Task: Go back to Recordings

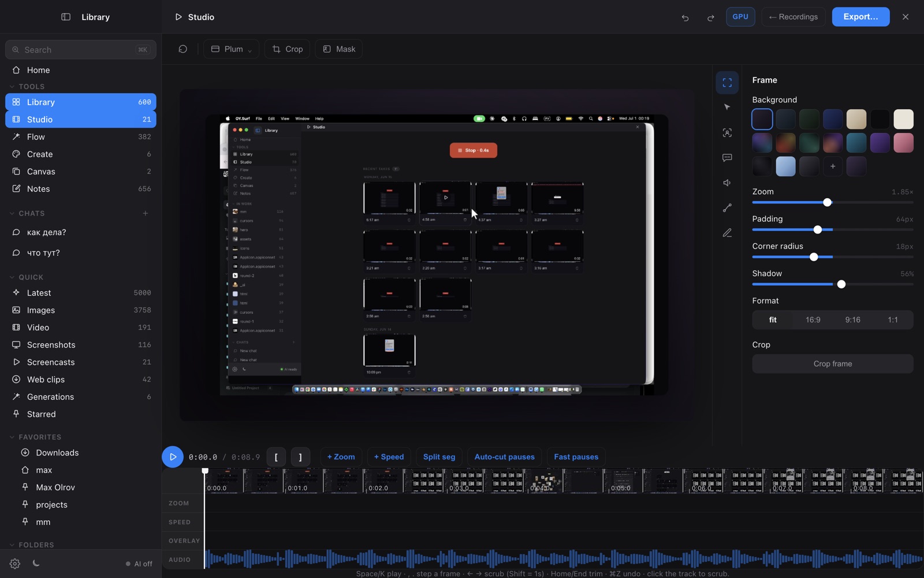Action: pyautogui.click(x=793, y=17)
